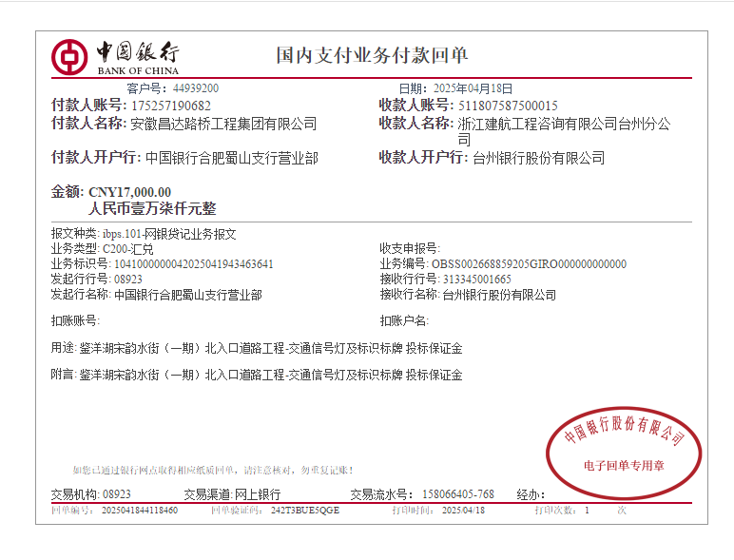Select business ID 10410000000420250419434​63641

click(x=193, y=264)
